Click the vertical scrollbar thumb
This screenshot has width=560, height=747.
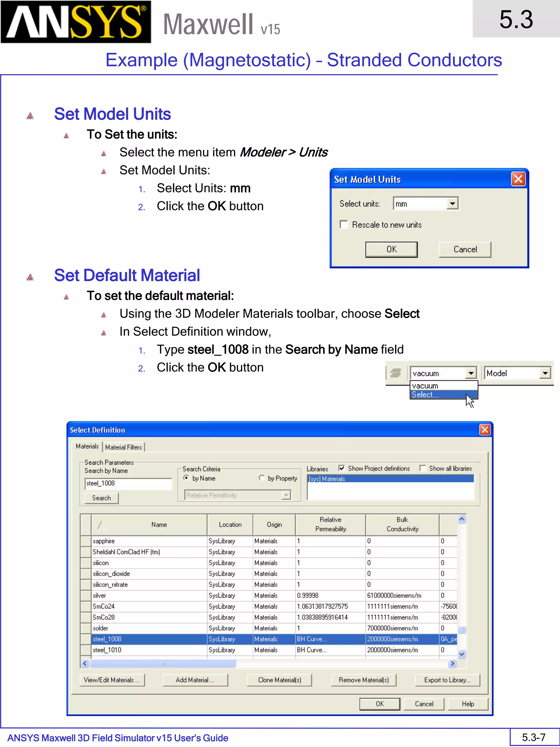[x=462, y=629]
